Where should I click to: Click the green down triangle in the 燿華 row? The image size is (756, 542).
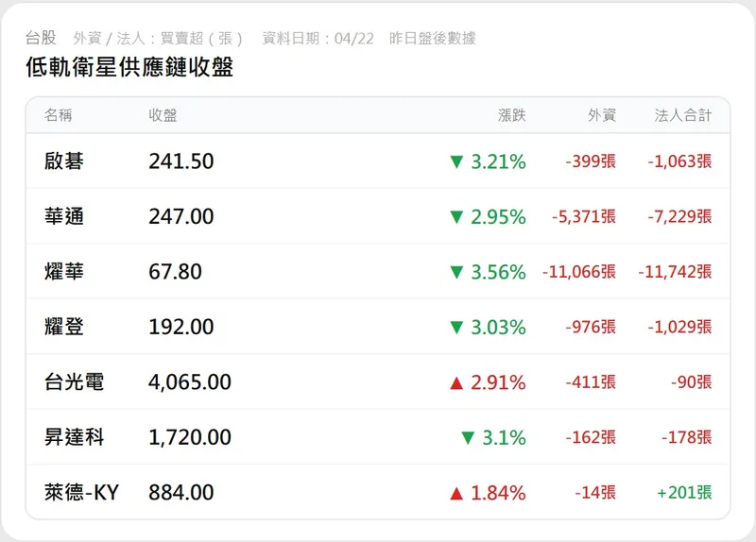(x=456, y=273)
